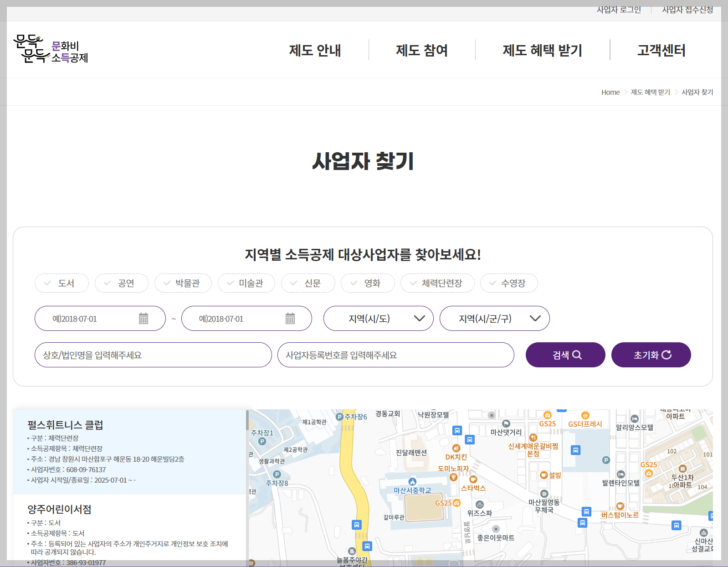This screenshot has height=567, width=728.
Task: Click the 문화비 소득공제 site logo
Action: click(x=51, y=49)
